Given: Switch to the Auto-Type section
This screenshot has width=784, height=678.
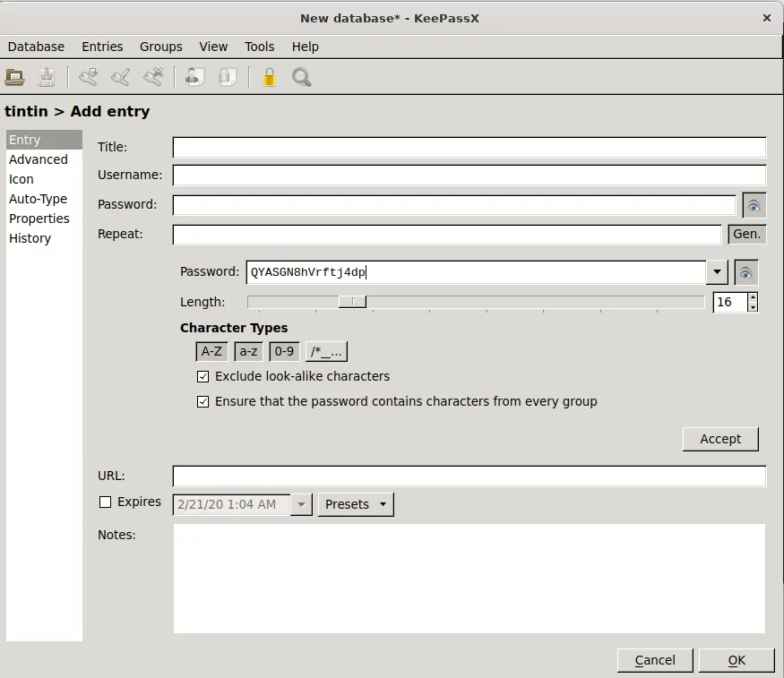Looking at the screenshot, I should pos(44,199).
